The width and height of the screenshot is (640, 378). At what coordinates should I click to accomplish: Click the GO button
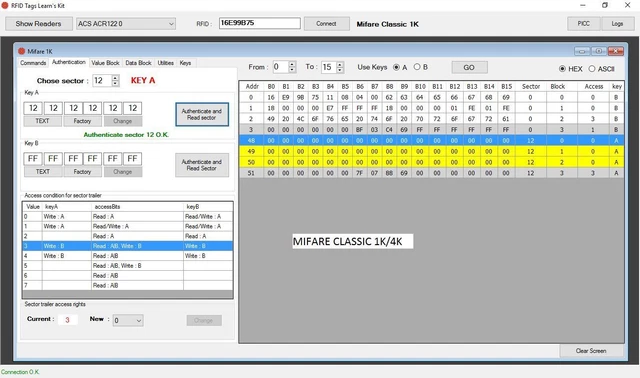click(469, 67)
